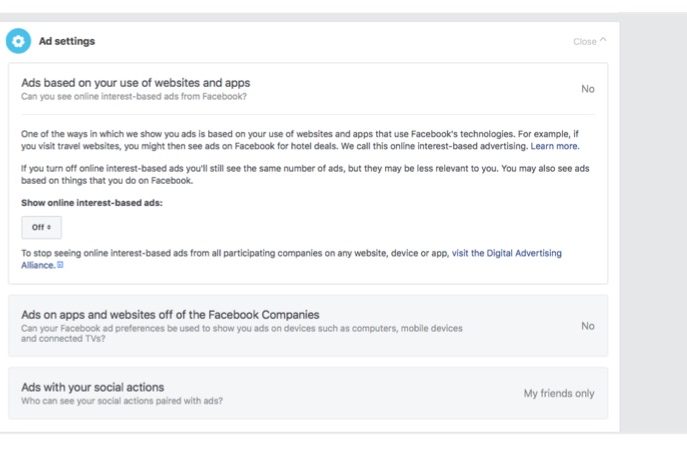
Task: Click the upward chevron beside Close
Action: pyautogui.click(x=603, y=42)
